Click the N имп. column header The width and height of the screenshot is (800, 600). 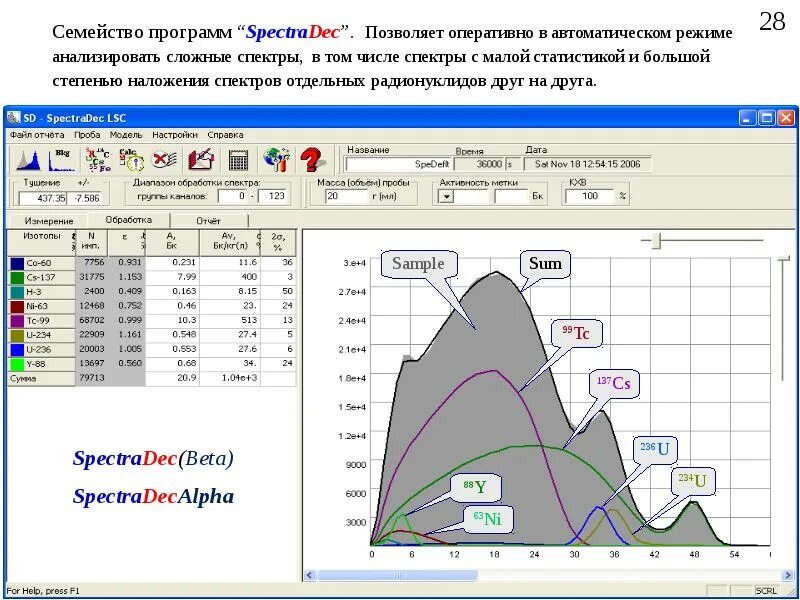click(91, 242)
